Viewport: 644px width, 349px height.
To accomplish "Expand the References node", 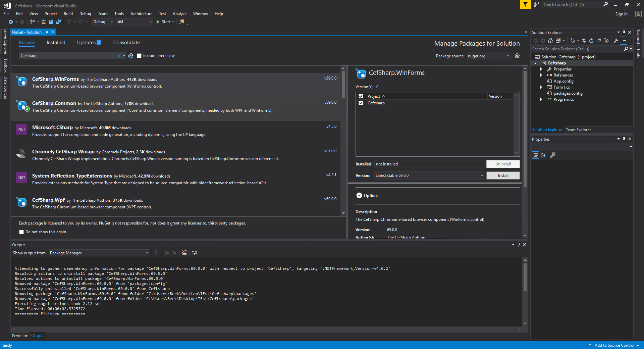I will pyautogui.click(x=541, y=75).
